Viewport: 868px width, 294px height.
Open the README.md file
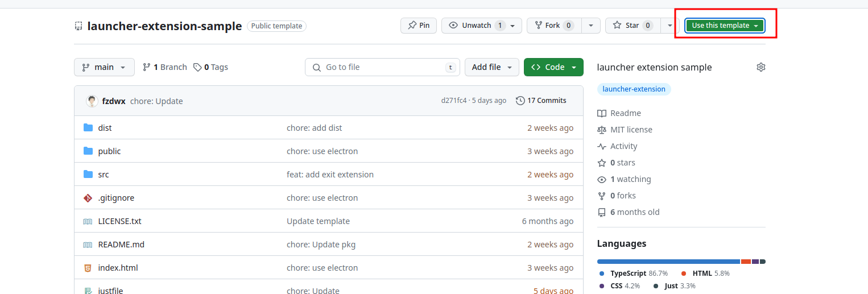[x=121, y=245]
